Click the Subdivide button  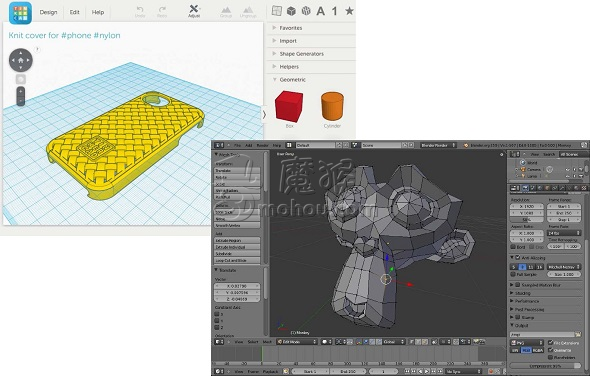coord(237,254)
